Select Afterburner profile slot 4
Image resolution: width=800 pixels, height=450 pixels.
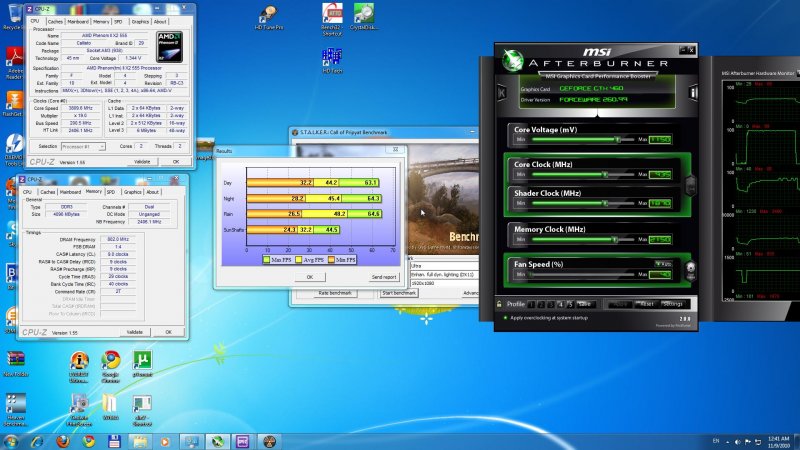(560, 305)
